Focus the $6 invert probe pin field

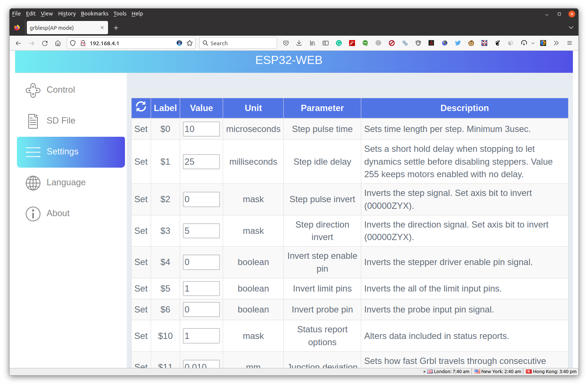click(x=201, y=310)
